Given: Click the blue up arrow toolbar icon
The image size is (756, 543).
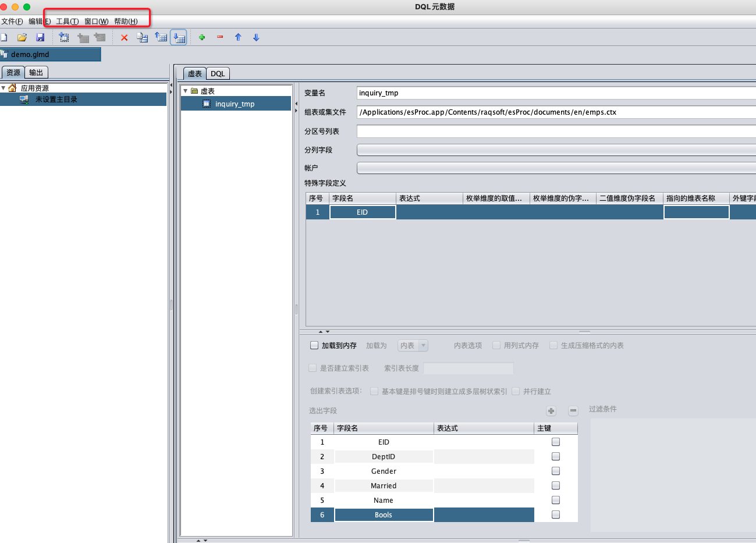Looking at the screenshot, I should pyautogui.click(x=238, y=37).
